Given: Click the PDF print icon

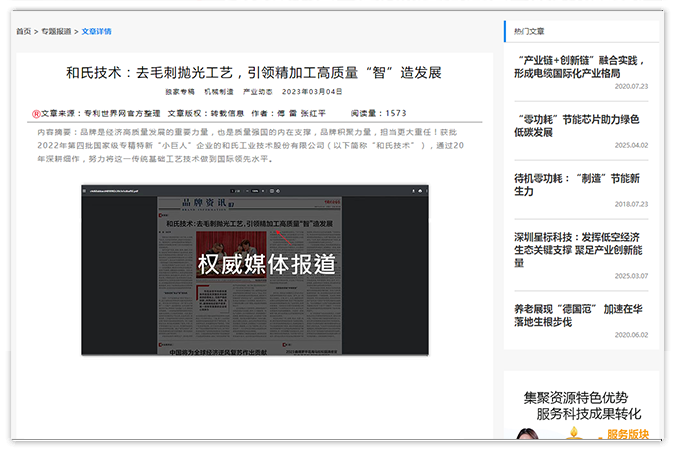Looking at the screenshot, I should [420, 191].
